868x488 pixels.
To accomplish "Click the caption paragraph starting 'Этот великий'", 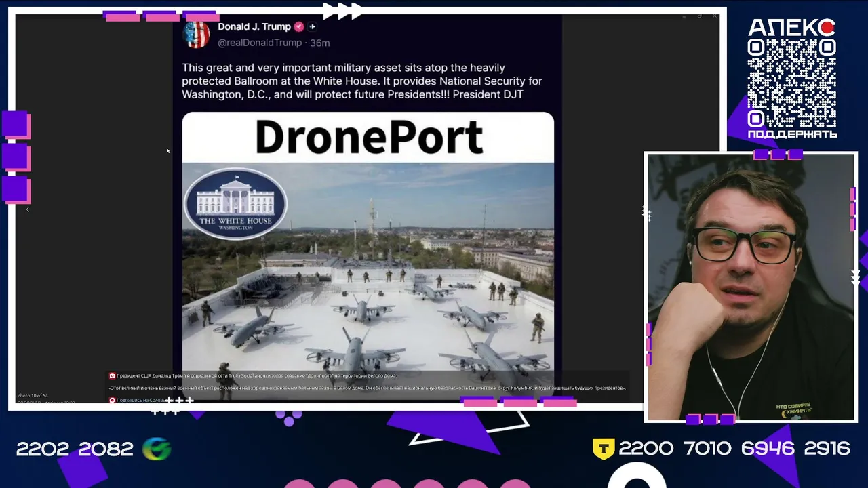I will [367, 388].
